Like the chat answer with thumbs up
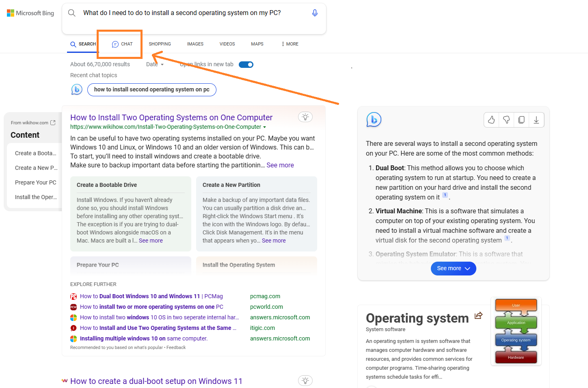This screenshot has width=588, height=388. [491, 120]
